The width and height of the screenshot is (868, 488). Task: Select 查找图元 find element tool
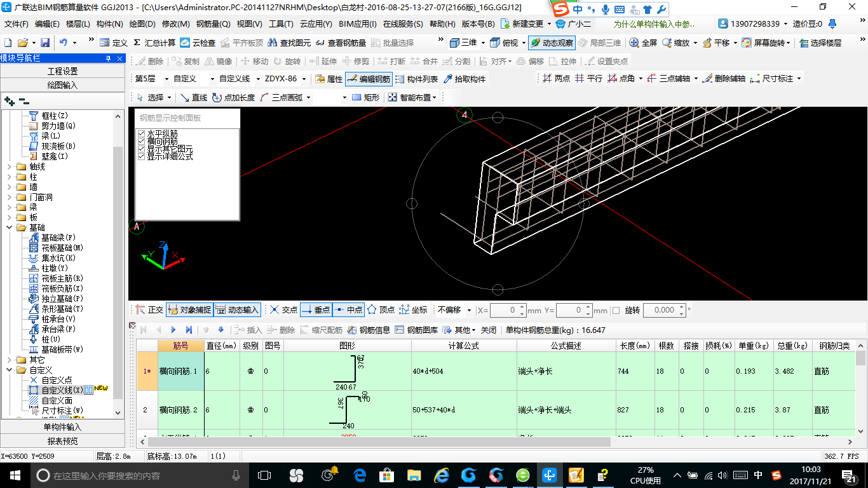(x=290, y=43)
